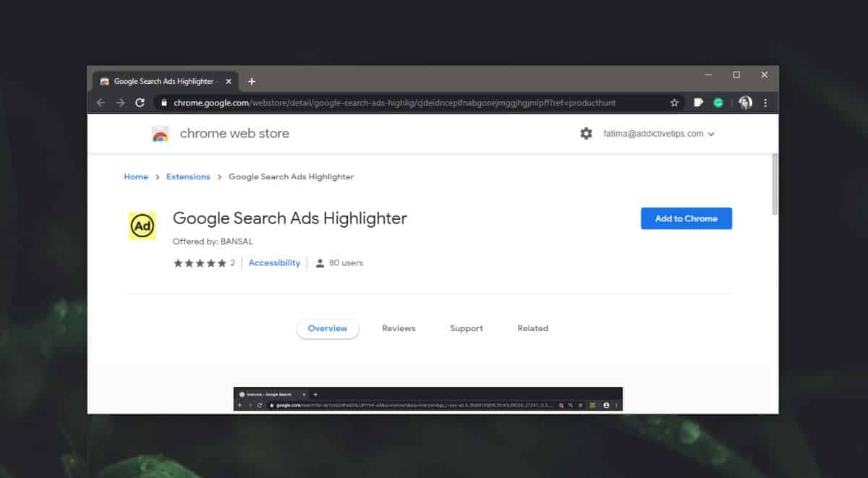Open Chrome's three-dot menu

(765, 103)
